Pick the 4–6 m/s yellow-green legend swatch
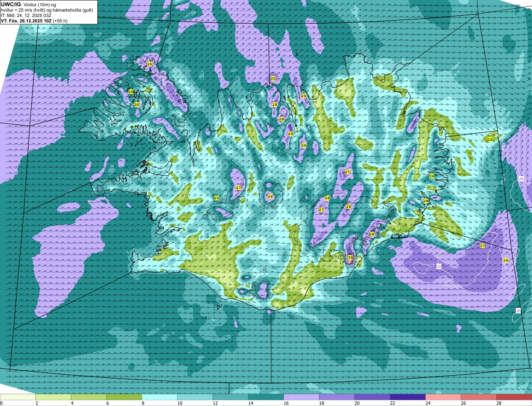 tap(89, 397)
